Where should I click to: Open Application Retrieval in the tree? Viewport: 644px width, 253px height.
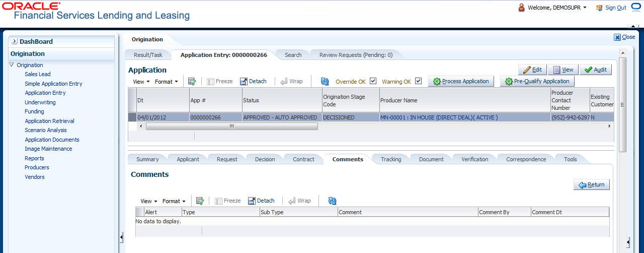[x=49, y=121]
